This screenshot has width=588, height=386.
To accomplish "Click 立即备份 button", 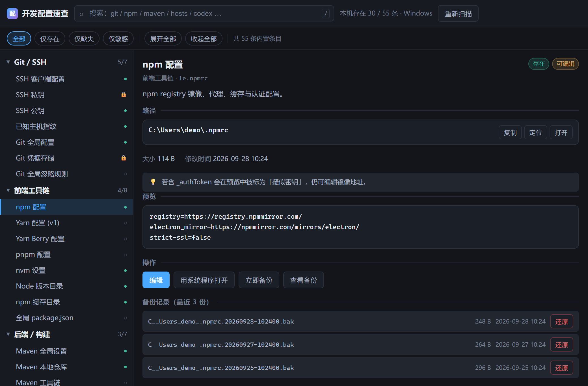I will point(259,280).
